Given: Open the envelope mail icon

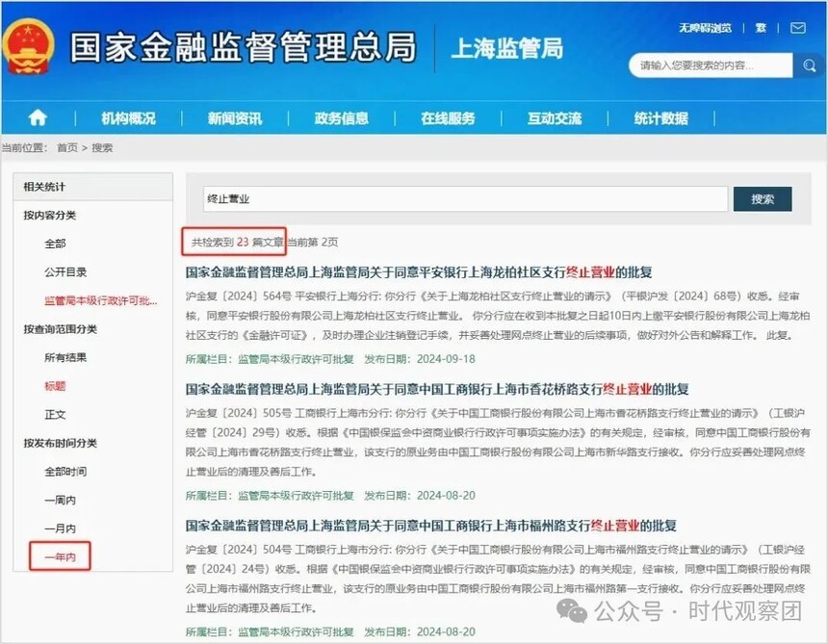Looking at the screenshot, I should pyautogui.click(x=797, y=28).
